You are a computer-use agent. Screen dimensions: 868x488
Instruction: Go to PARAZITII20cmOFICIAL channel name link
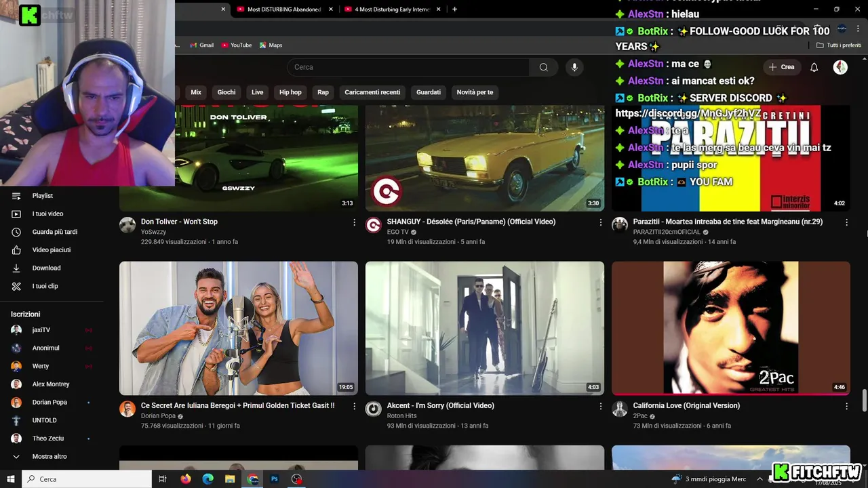[667, 232]
